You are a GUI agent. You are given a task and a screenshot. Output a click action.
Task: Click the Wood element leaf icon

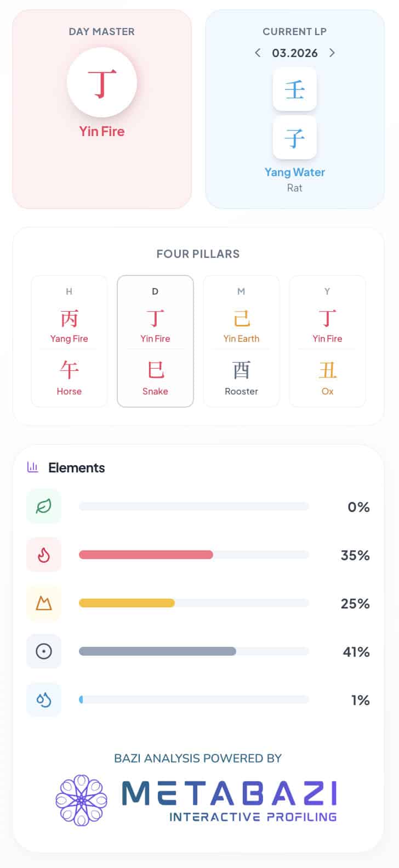pyautogui.click(x=44, y=506)
